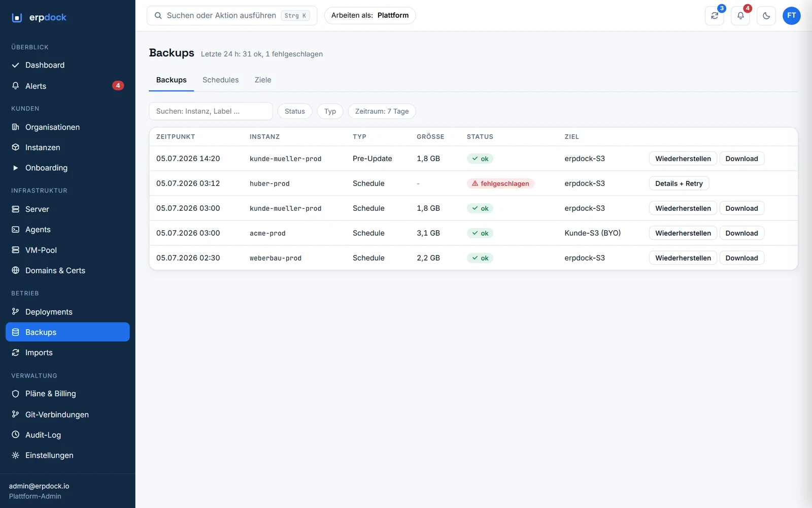
Task: Click the admin@erpdock.io account label
Action: (39, 486)
